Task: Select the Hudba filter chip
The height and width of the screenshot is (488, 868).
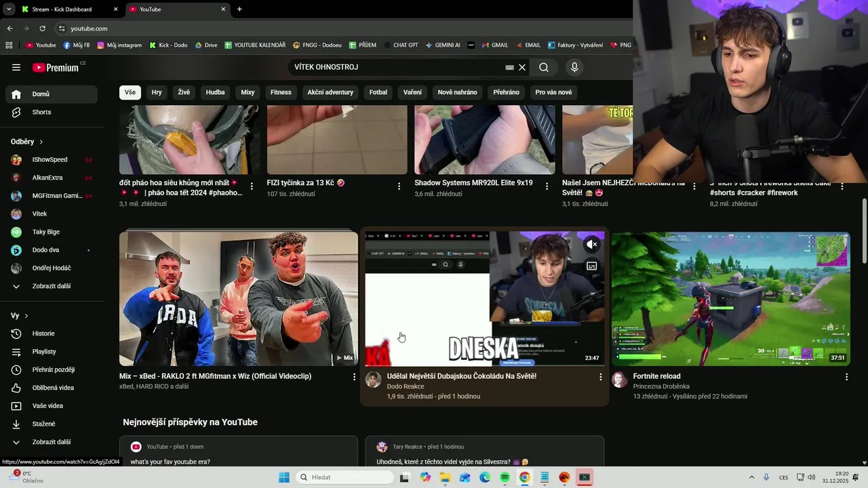Action: click(x=215, y=92)
